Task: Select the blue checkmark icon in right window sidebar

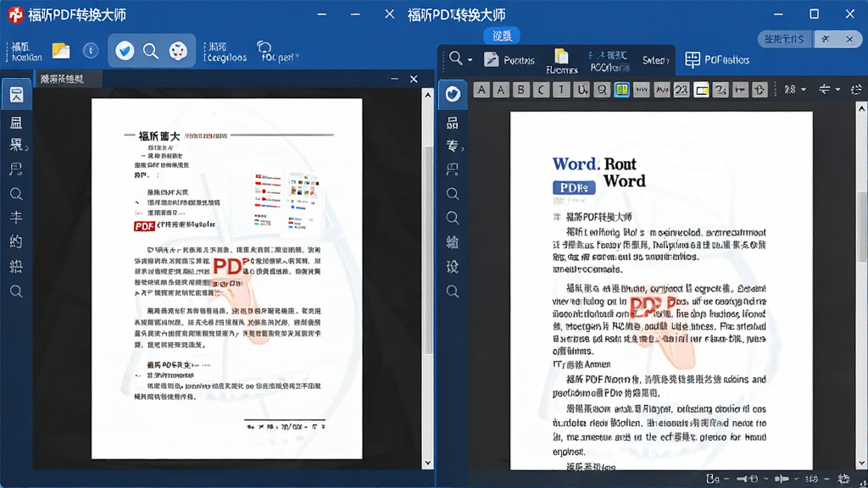Action: point(453,94)
